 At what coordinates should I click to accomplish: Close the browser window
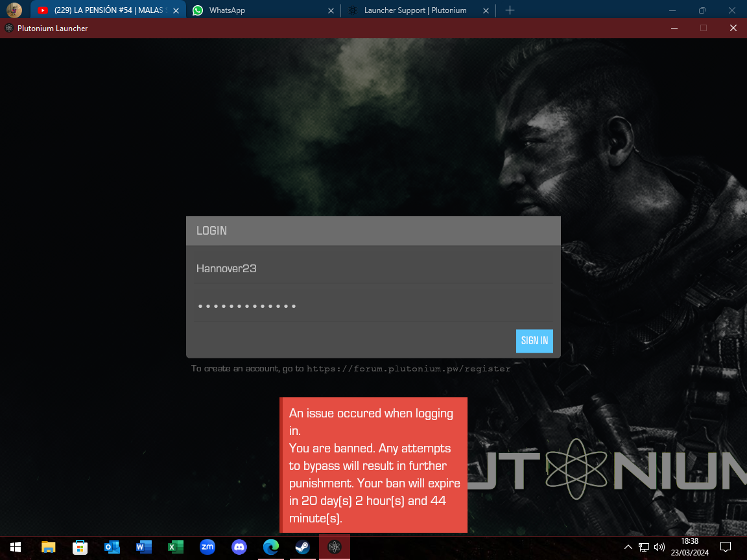click(732, 10)
